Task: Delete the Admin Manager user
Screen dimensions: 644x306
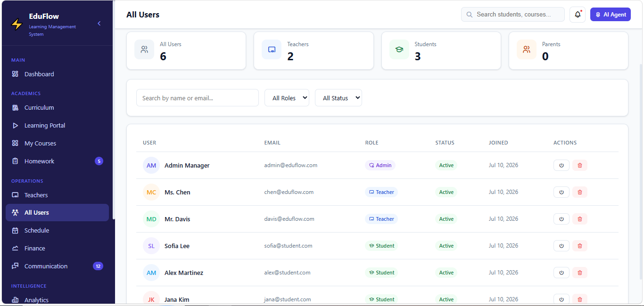Action: pyautogui.click(x=580, y=165)
